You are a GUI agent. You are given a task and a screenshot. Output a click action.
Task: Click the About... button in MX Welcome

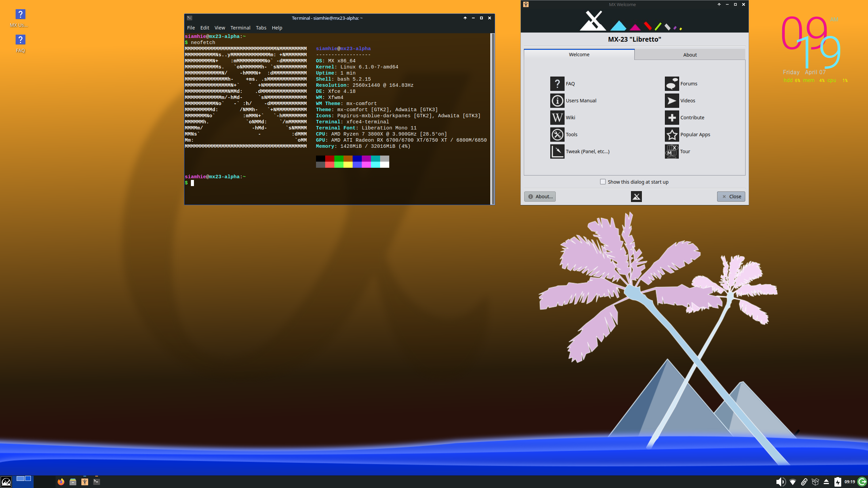[540, 197]
